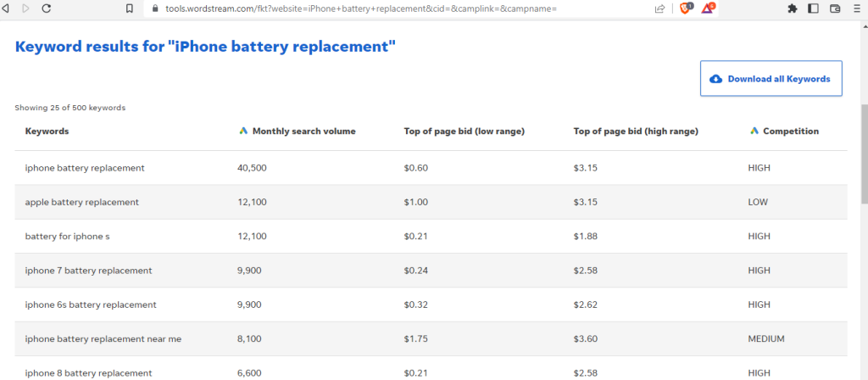Click the 40,500 search volume value
This screenshot has height=380, width=868.
(x=252, y=168)
